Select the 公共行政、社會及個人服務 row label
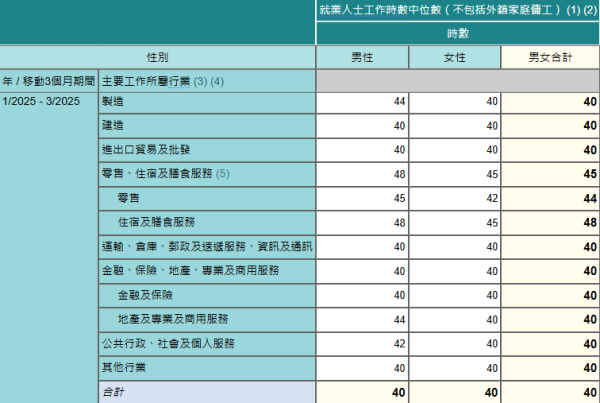600x403 pixels. (207, 344)
